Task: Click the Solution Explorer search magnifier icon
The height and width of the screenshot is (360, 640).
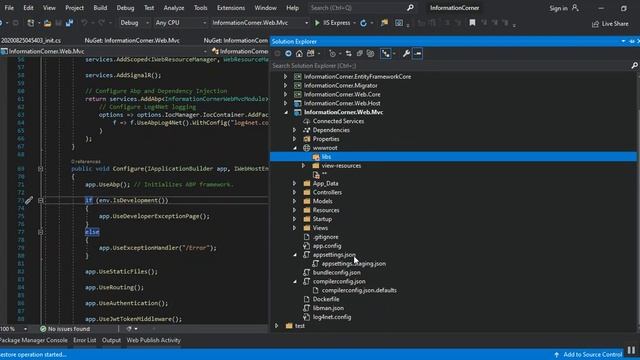Action: [x=634, y=66]
